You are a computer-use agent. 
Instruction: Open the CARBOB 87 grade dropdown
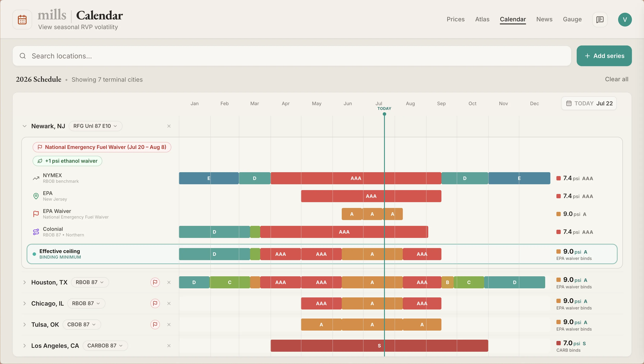click(105, 346)
